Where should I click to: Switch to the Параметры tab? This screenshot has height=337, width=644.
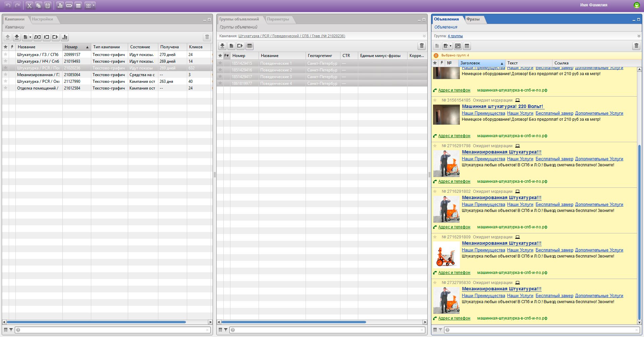point(278,19)
